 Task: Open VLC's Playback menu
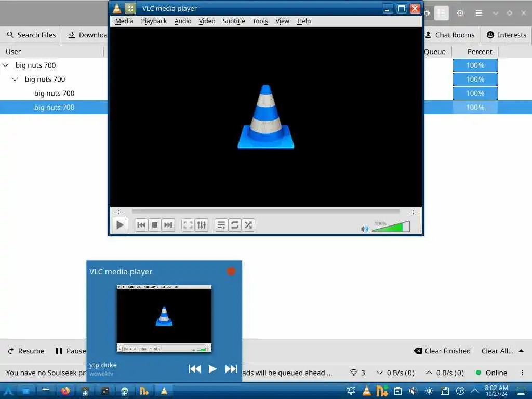(154, 21)
